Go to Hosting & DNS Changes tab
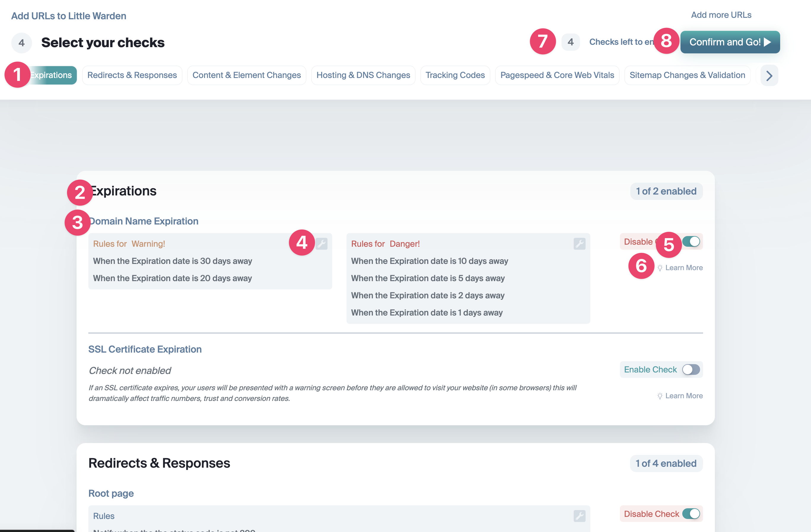 [363, 75]
